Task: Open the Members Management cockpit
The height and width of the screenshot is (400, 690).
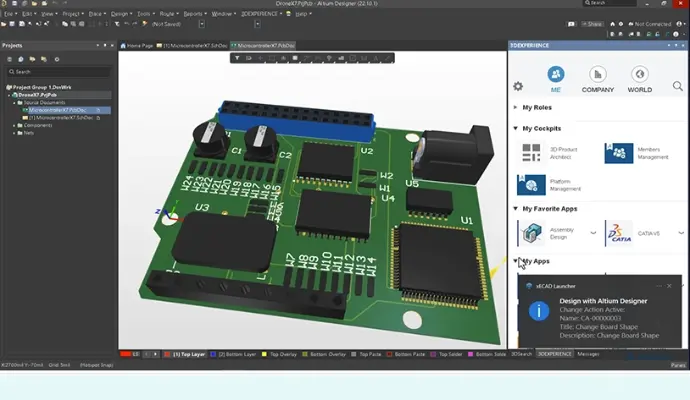Action: click(x=638, y=153)
